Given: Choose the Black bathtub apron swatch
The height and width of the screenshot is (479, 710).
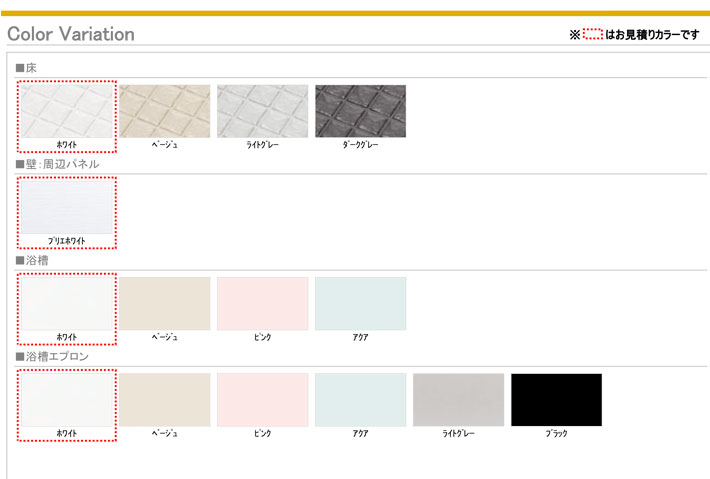Looking at the screenshot, I should point(556,400).
